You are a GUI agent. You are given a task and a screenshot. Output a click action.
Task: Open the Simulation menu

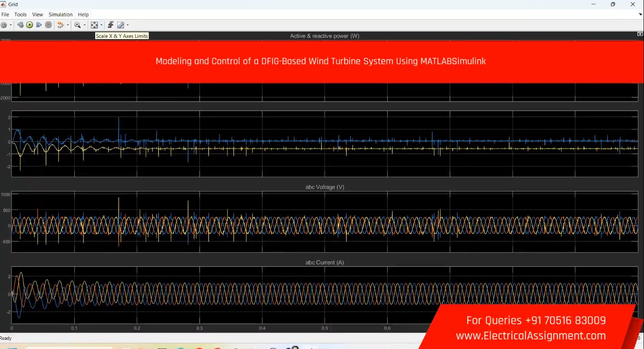pos(60,15)
